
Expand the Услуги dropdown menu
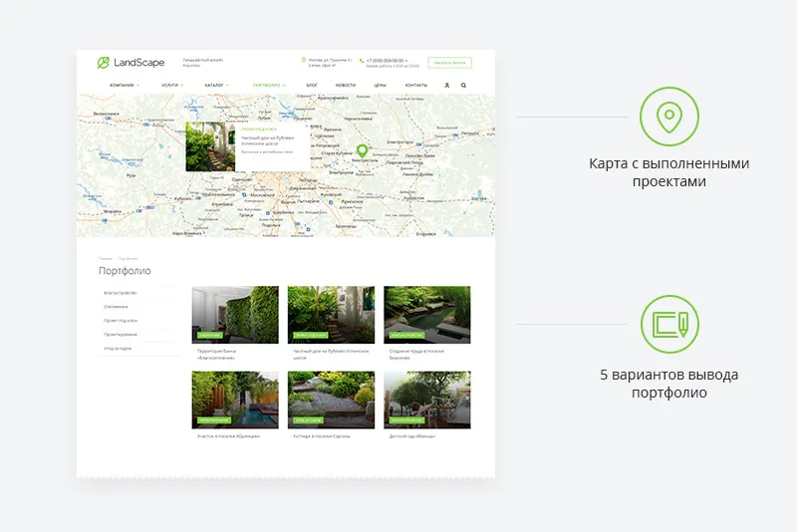point(170,86)
